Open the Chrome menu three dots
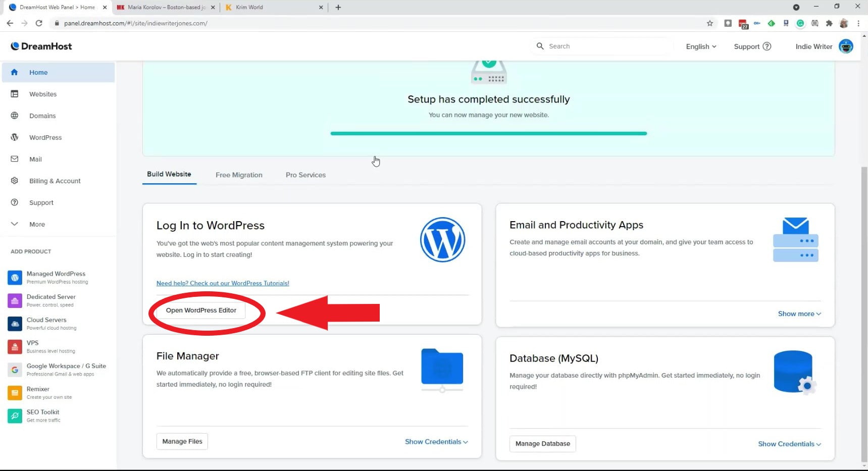868x471 pixels. click(858, 23)
